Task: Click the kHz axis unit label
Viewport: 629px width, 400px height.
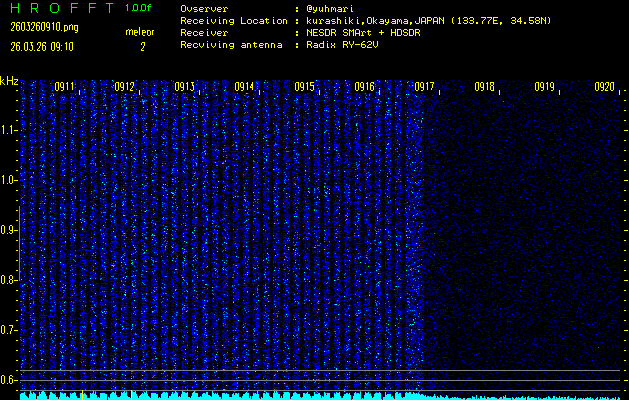Action: [9, 81]
